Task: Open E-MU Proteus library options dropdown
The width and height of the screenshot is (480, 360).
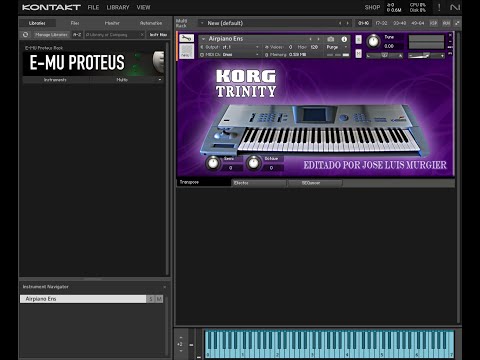Action: tap(160, 80)
